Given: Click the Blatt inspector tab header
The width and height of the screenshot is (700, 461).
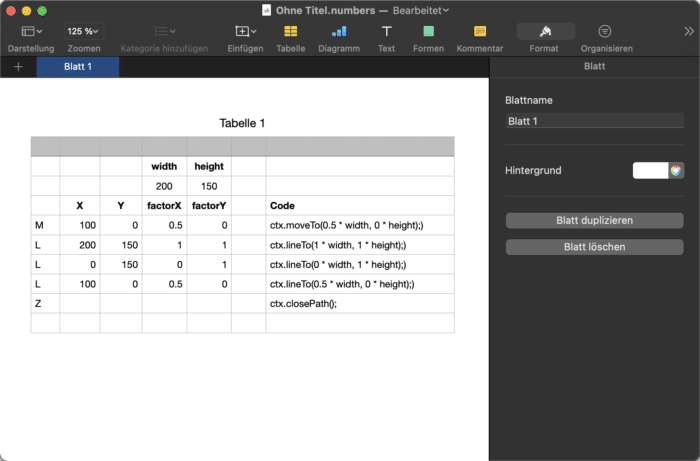Looking at the screenshot, I should click(x=594, y=66).
